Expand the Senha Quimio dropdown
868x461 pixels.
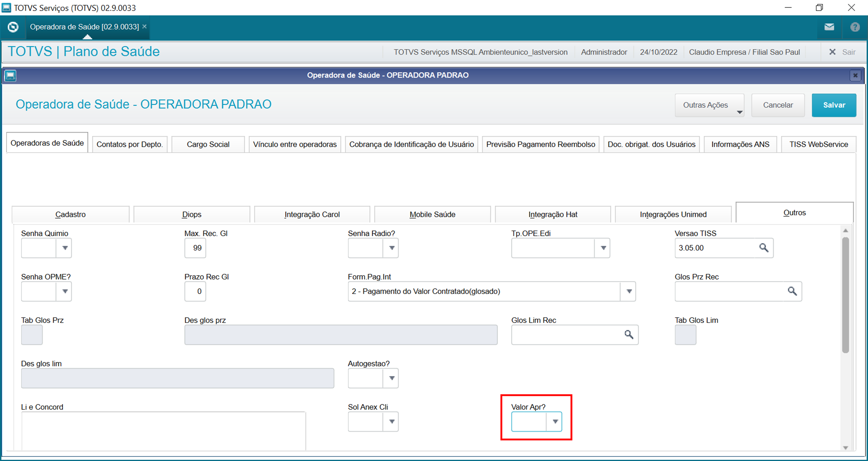click(x=65, y=248)
